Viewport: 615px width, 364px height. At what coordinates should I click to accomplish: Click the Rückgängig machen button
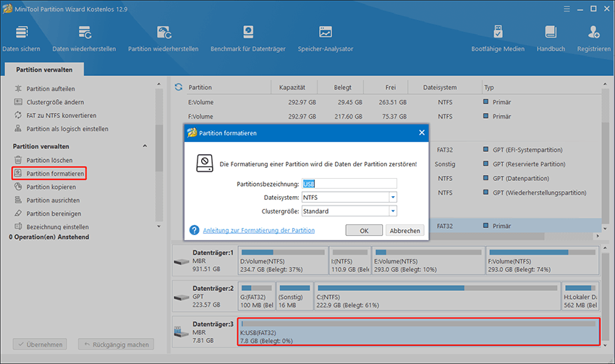(116, 344)
